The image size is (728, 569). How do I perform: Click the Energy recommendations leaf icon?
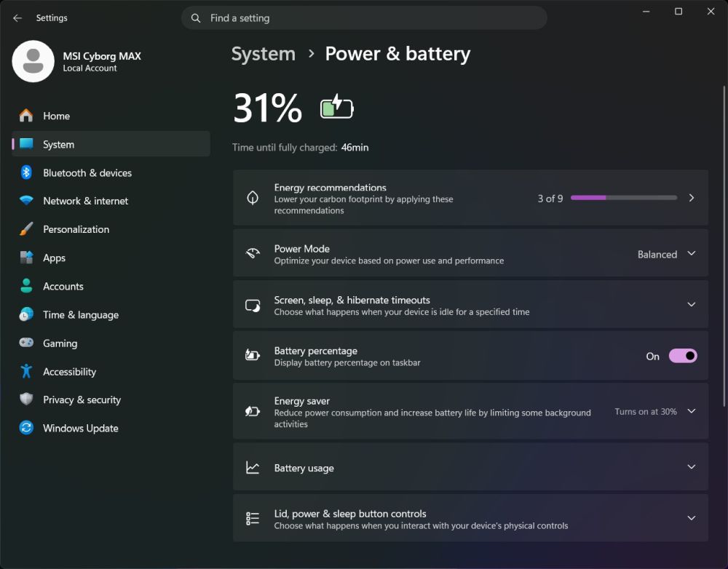click(x=253, y=198)
